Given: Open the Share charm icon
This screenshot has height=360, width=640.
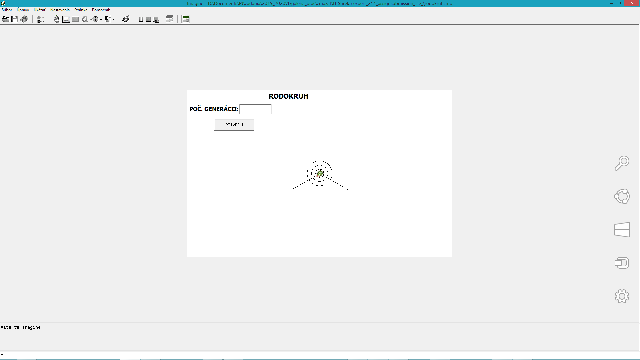Looking at the screenshot, I should [622, 196].
